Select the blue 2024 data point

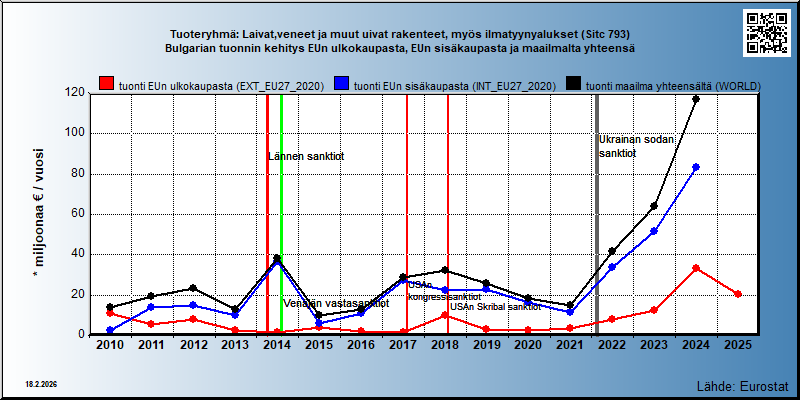[x=696, y=167]
